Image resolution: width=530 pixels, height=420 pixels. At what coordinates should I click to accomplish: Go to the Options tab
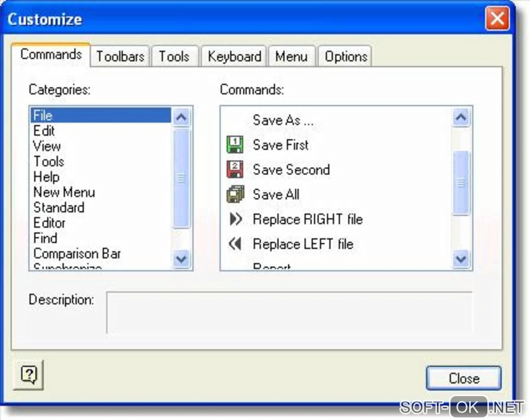[346, 57]
